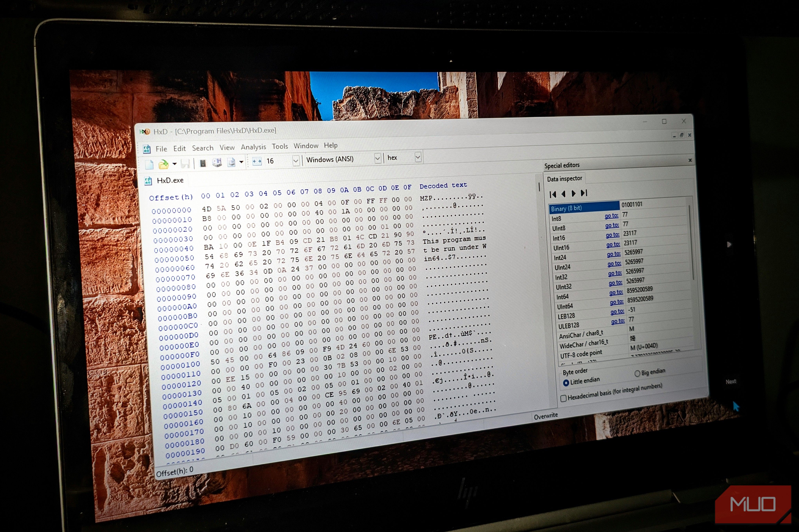Click the hex editor vertical scrollbar thumb
799x532 pixels.
[x=539, y=187]
